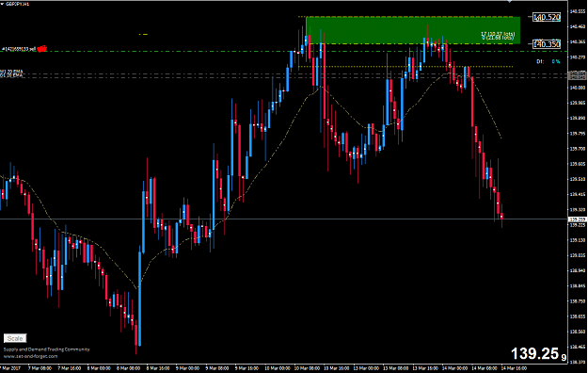The image size is (588, 373).
Task: Click the lots text inside green zone
Action: (498, 36)
